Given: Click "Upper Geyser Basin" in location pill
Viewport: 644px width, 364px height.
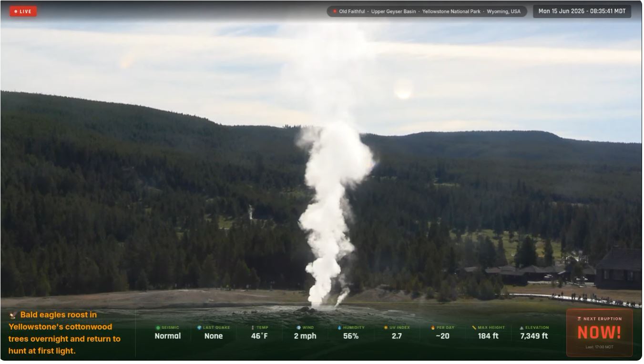Looking at the screenshot, I should coord(394,11).
